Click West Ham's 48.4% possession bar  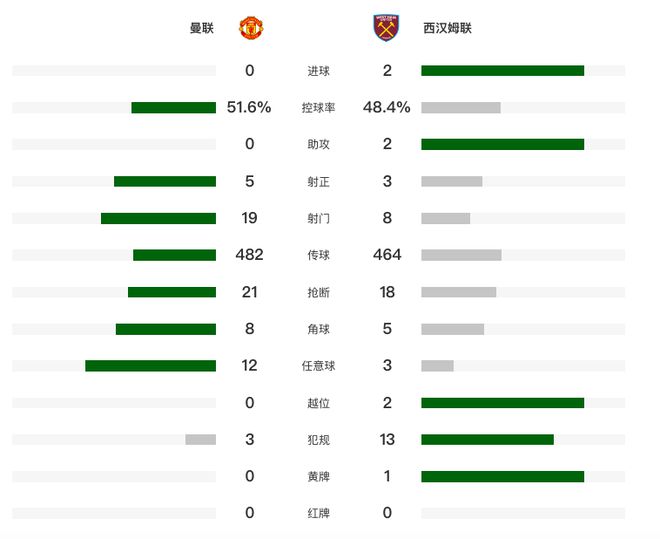pyautogui.click(x=461, y=108)
